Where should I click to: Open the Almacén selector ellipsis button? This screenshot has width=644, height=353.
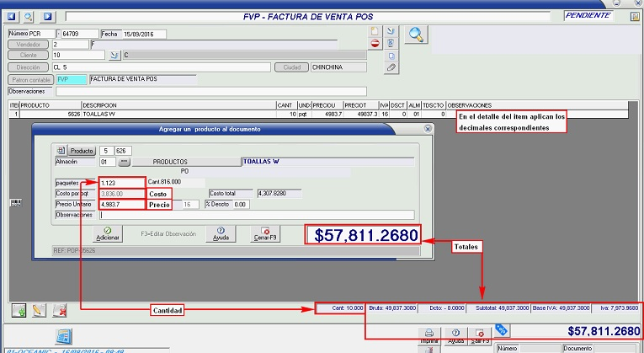pos(122,160)
